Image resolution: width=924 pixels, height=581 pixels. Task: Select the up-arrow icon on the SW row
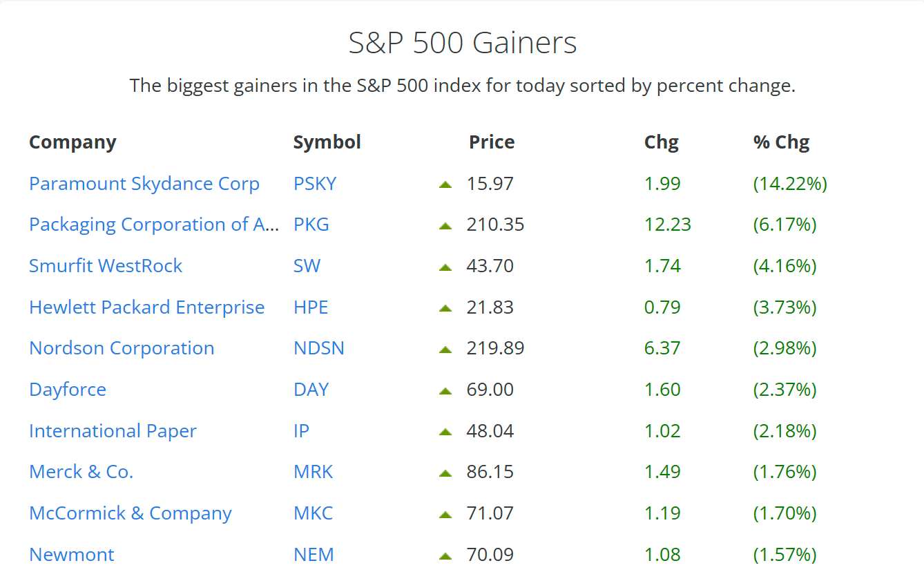click(445, 266)
